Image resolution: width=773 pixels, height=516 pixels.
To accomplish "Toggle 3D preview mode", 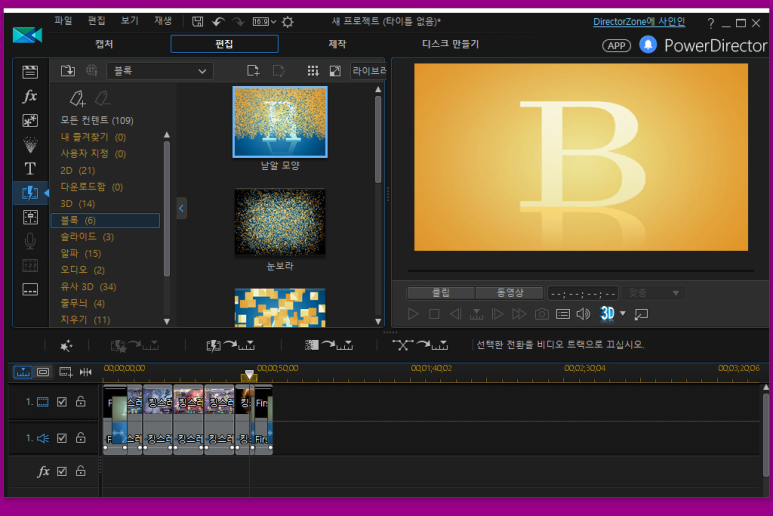I will coord(607,313).
